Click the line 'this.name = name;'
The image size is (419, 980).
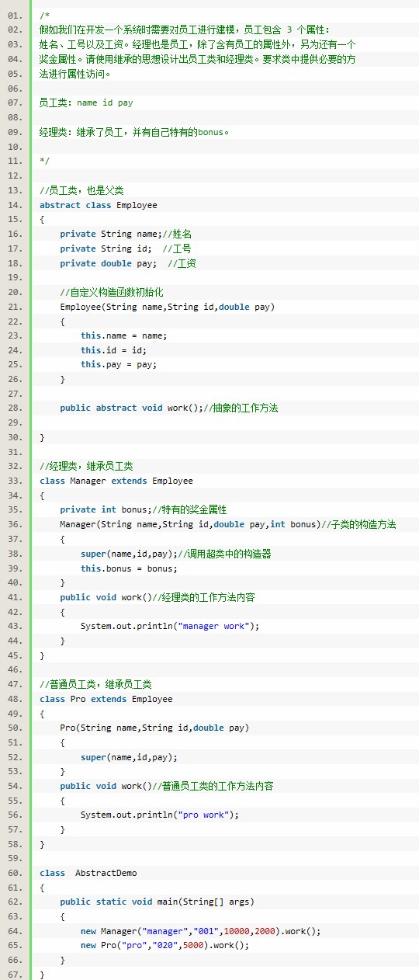click(x=123, y=335)
